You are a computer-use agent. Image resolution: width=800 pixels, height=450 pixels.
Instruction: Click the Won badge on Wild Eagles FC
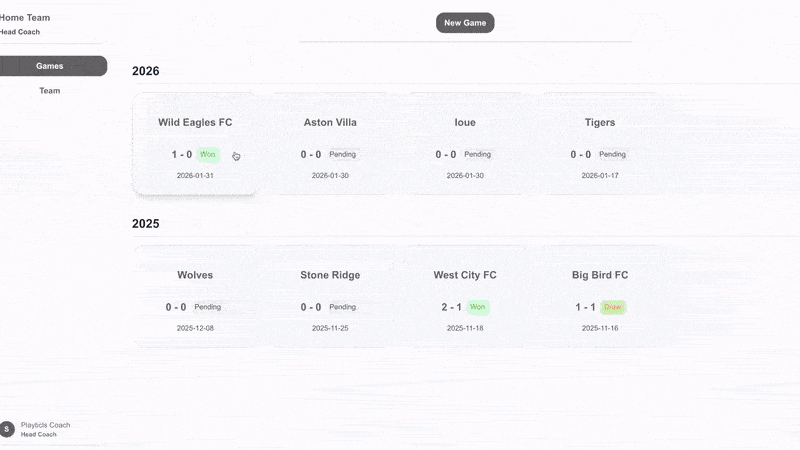click(208, 155)
